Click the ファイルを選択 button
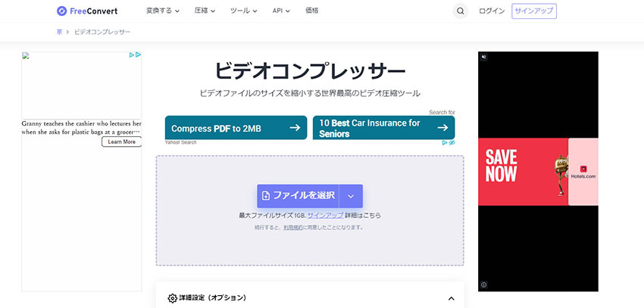 299,196
